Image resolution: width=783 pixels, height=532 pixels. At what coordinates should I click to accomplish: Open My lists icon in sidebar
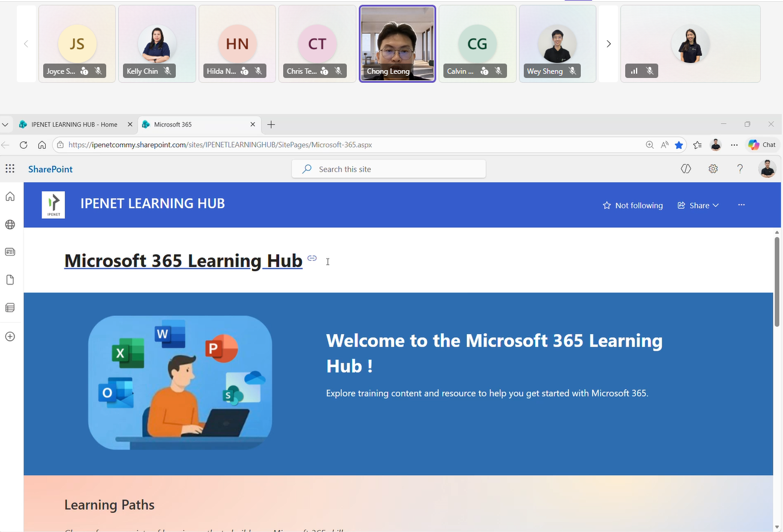pos(10,308)
